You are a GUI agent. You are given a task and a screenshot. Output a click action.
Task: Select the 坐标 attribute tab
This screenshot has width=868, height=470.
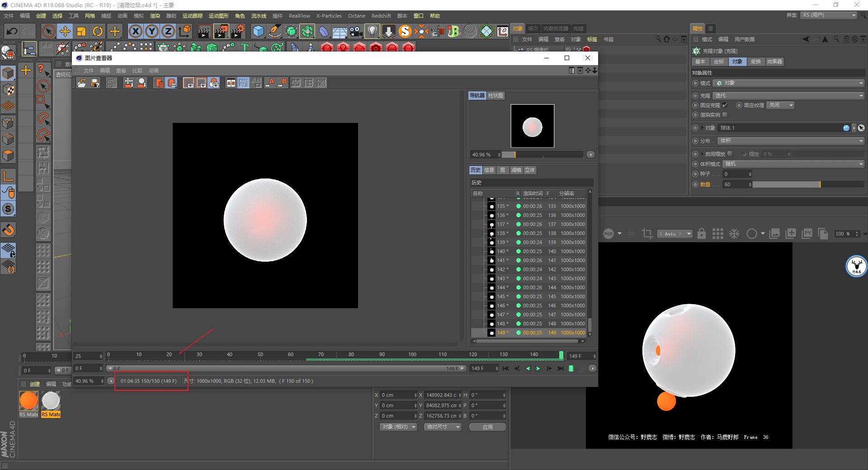719,61
